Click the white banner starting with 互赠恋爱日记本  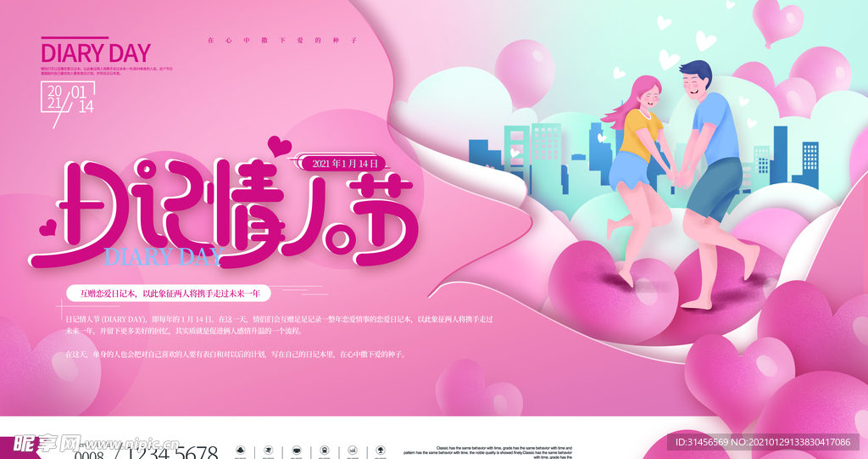click(168, 292)
